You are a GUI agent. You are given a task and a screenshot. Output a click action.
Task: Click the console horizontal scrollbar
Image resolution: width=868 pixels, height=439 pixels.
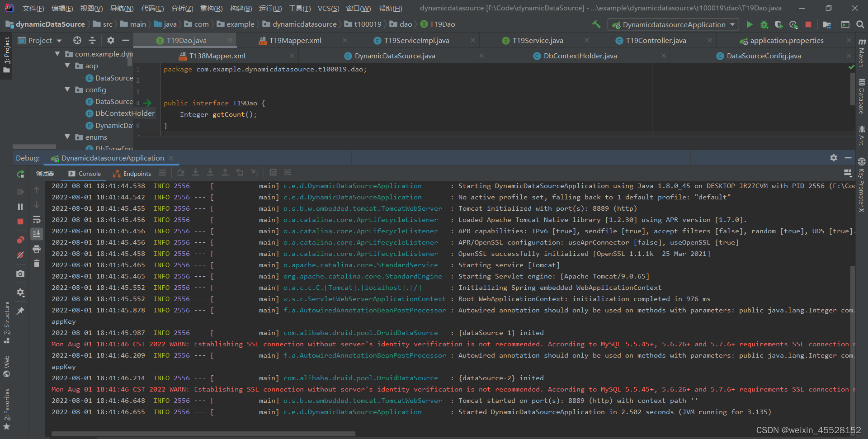(x=203, y=434)
